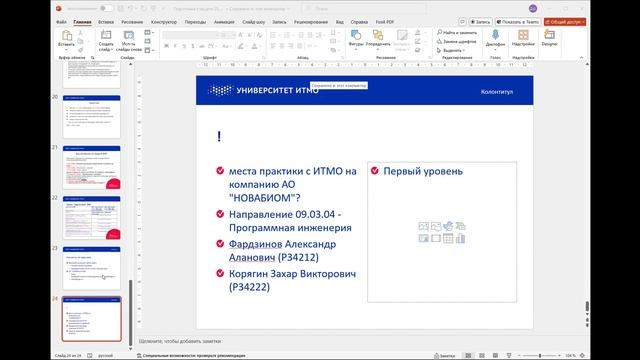Image resolution: width=640 pixels, height=360 pixels.
Task: Open the slide section dropdown
Action: pyautogui.click(x=149, y=50)
